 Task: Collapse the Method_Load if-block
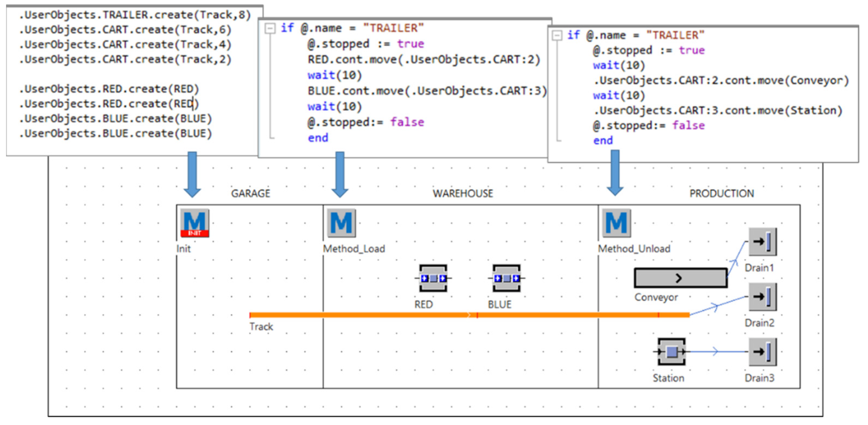point(270,28)
